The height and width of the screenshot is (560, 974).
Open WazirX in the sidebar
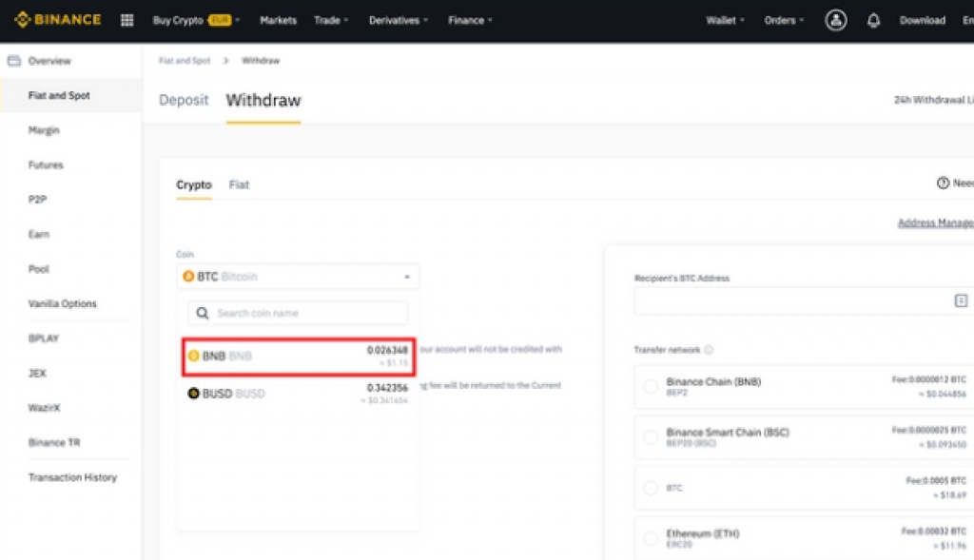pyautogui.click(x=44, y=408)
